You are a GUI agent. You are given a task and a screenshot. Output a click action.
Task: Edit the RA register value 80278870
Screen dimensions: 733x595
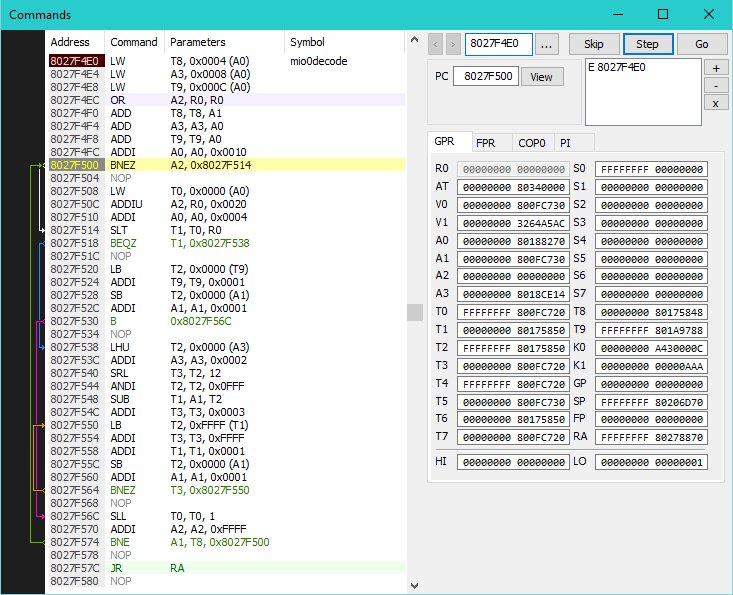[x=651, y=437]
